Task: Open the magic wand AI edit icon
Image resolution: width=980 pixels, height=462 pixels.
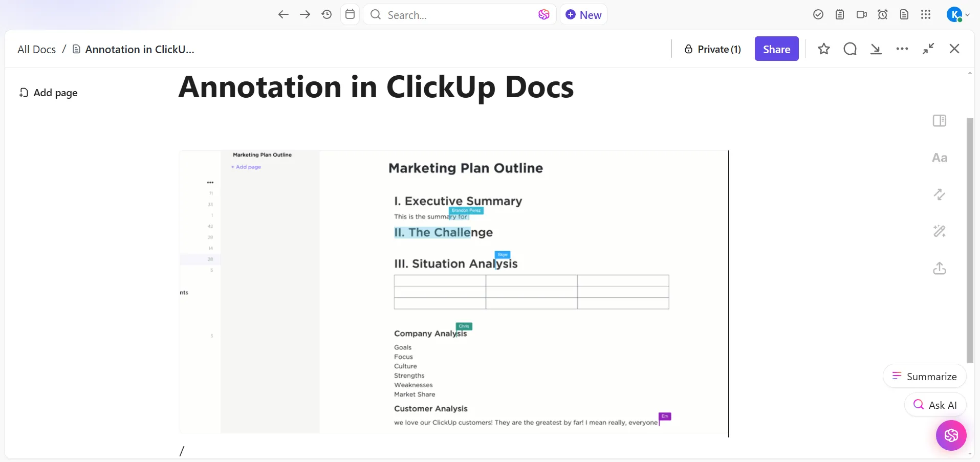Action: (x=940, y=231)
